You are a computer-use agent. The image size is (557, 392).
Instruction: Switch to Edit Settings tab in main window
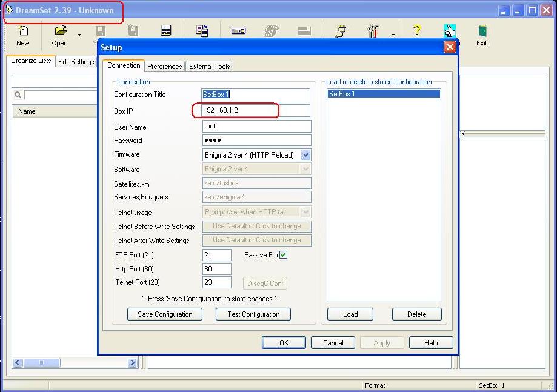tap(76, 61)
